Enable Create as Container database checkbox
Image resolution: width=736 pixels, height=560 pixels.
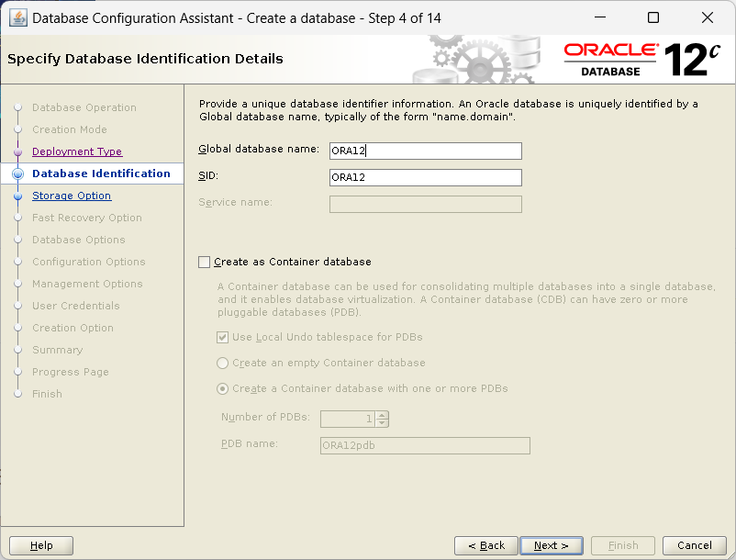coord(204,262)
